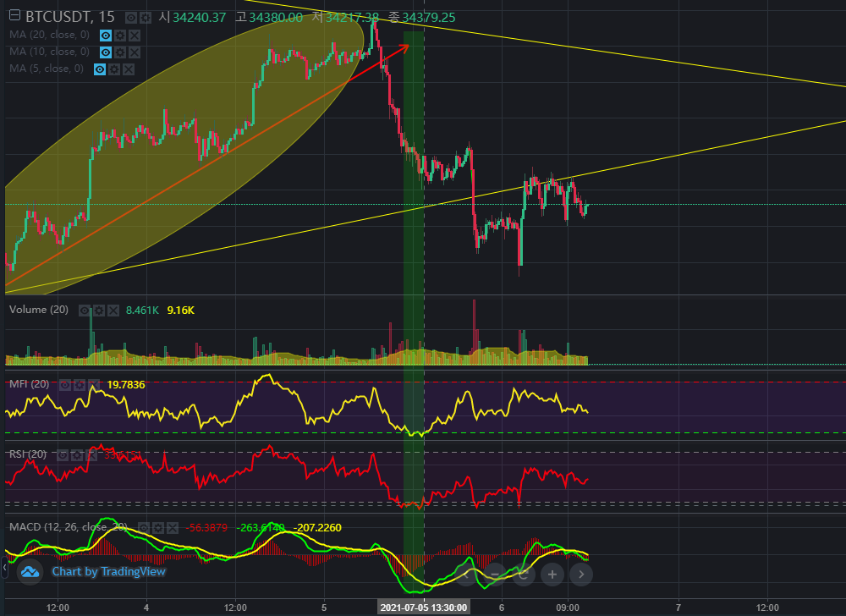Toggle the BTCUSDT series eye icon
The image size is (846, 616).
[x=132, y=17]
